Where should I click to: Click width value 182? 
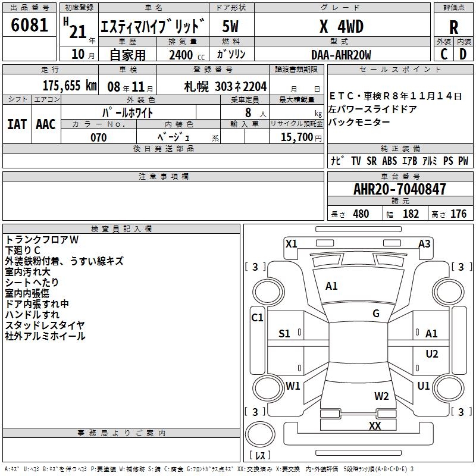411,214
